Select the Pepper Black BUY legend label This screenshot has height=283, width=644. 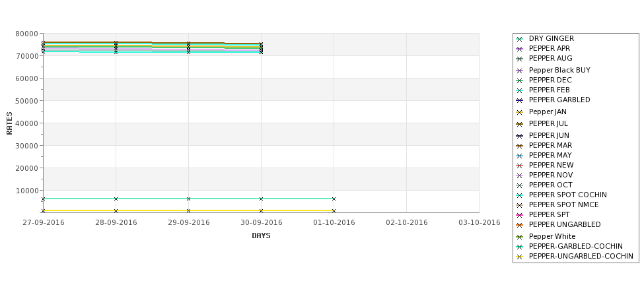click(x=559, y=70)
